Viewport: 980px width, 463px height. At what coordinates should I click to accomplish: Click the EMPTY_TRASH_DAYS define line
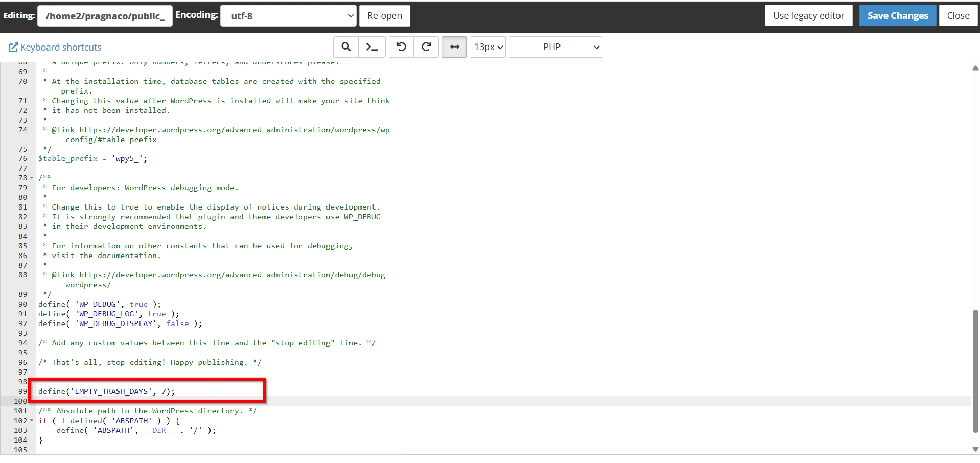(106, 391)
